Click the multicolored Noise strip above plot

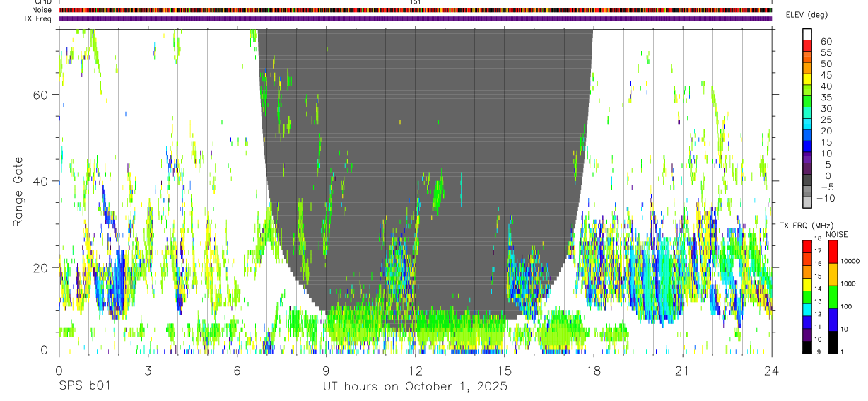pyautogui.click(x=415, y=10)
